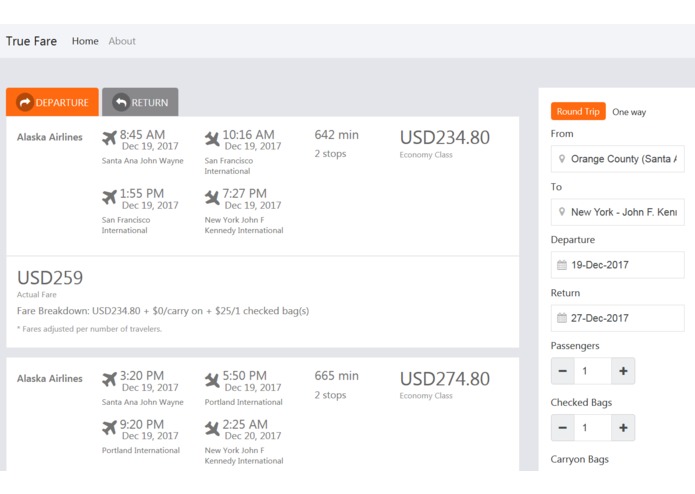Click the Departure tab arrow icon
The image size is (695, 494).
coord(25,102)
